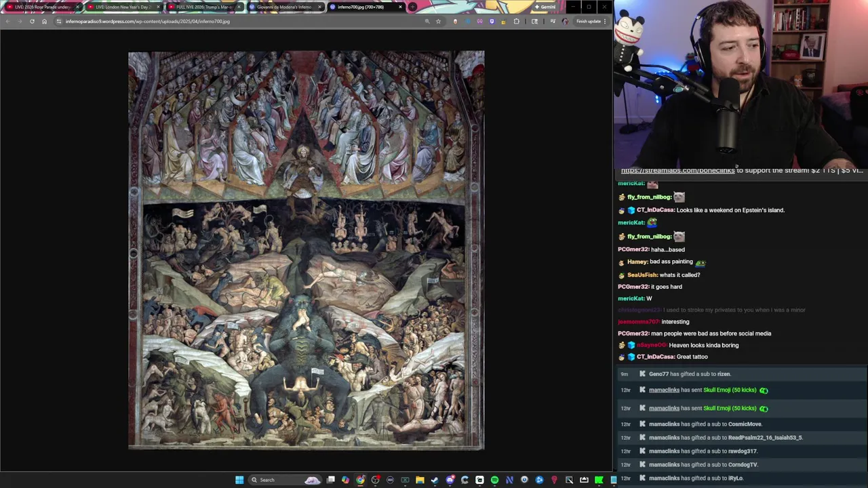Click Geno77 in gifted sub notice
868x488 pixels.
tap(658, 374)
